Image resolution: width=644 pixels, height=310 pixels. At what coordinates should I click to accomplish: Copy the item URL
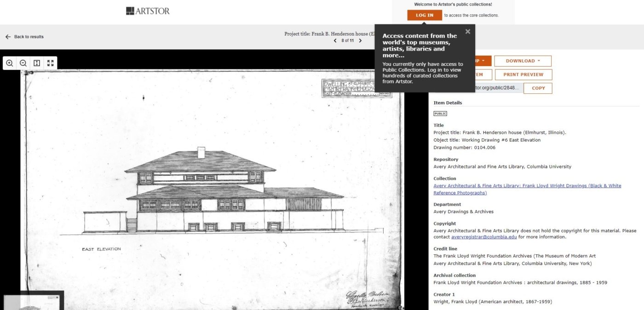(x=538, y=88)
